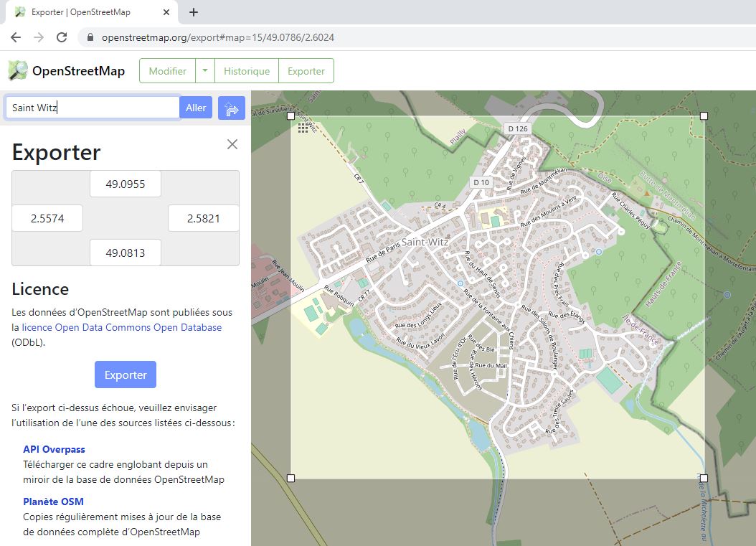Image resolution: width=756 pixels, height=546 pixels.
Task: Select the Exporter menu item
Action: coord(306,71)
